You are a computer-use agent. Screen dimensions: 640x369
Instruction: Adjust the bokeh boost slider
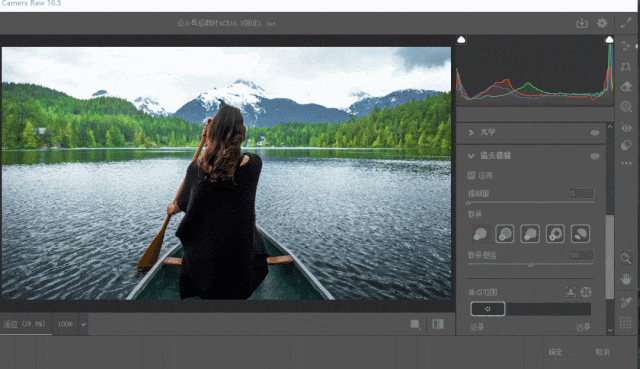(x=531, y=265)
